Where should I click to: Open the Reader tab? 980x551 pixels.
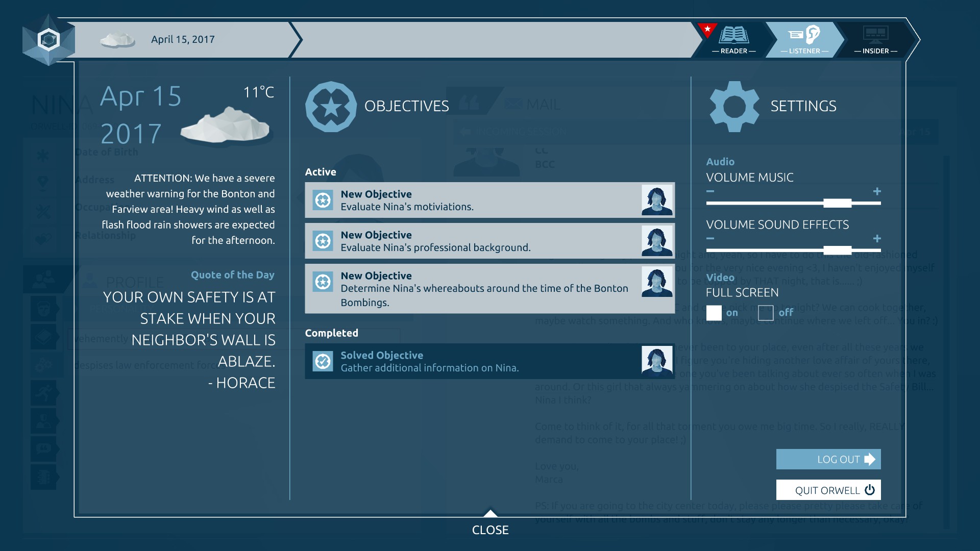733,40
